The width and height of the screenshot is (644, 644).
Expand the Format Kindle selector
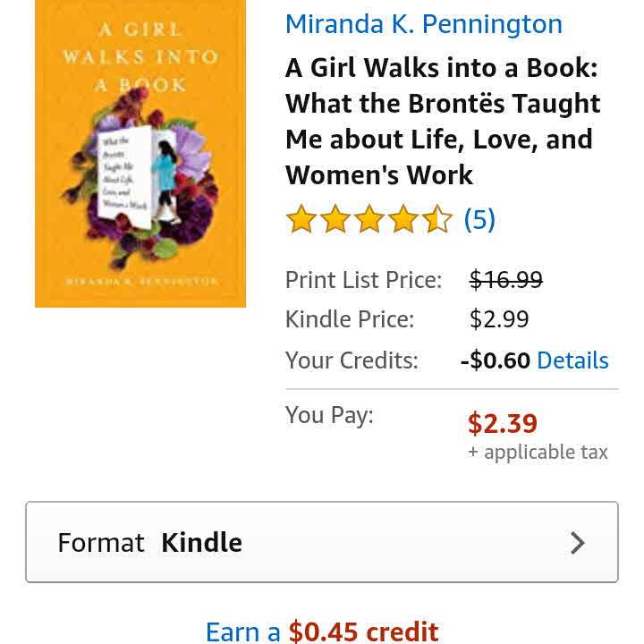pyautogui.click(x=322, y=542)
